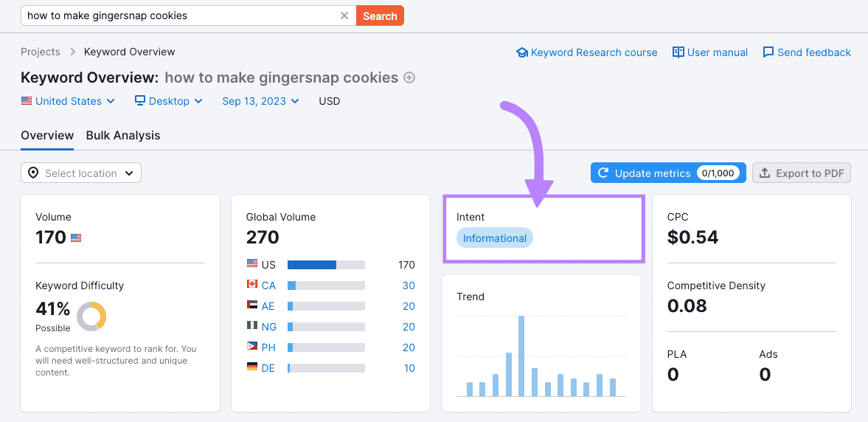Switch to the Bulk Analysis tab

pyautogui.click(x=123, y=135)
